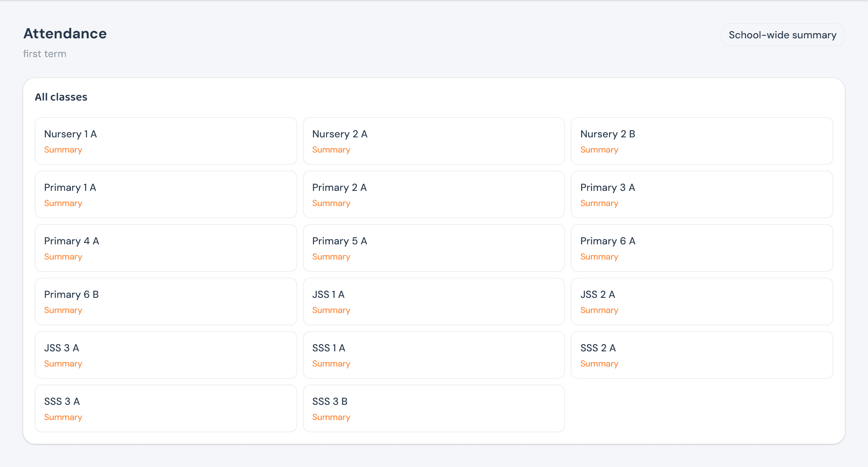The image size is (868, 467).
Task: Select the Primary 3 A class title
Action: 608,188
